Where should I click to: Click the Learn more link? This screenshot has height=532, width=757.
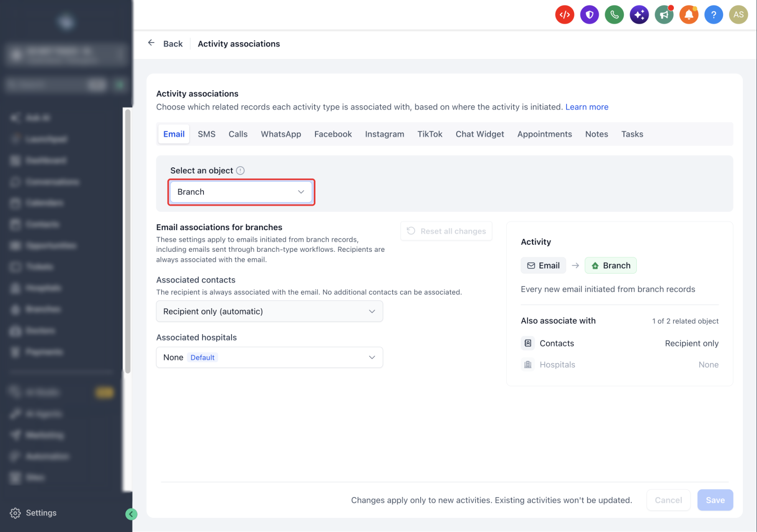pos(587,107)
